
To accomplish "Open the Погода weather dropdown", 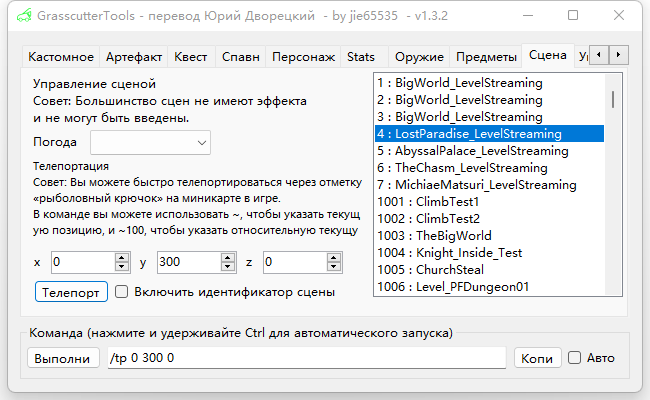I will coord(150,143).
